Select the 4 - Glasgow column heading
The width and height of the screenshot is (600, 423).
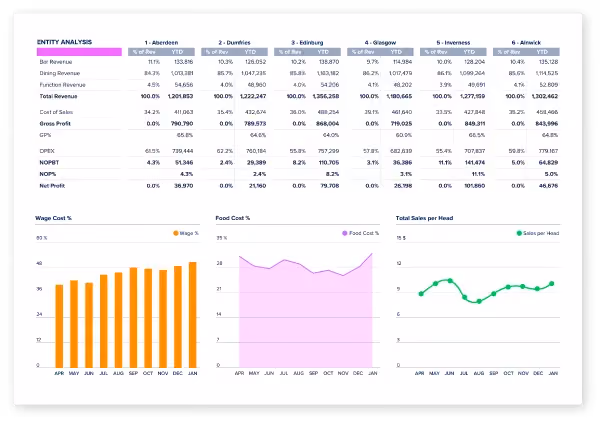380,42
